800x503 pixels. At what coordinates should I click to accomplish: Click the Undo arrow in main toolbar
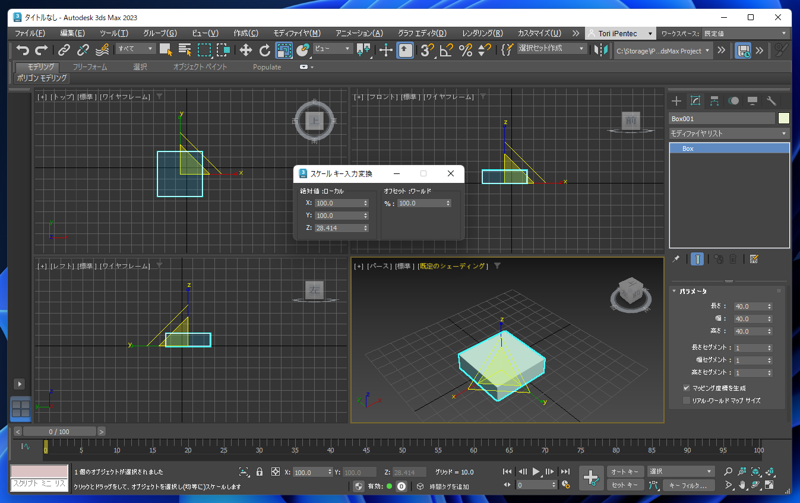tap(22, 50)
